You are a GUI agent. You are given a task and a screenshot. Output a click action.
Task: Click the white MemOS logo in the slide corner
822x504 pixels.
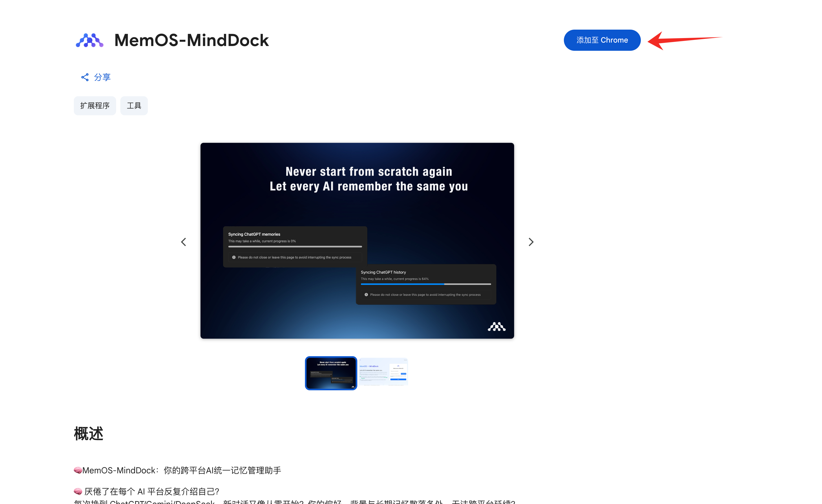[x=496, y=327]
